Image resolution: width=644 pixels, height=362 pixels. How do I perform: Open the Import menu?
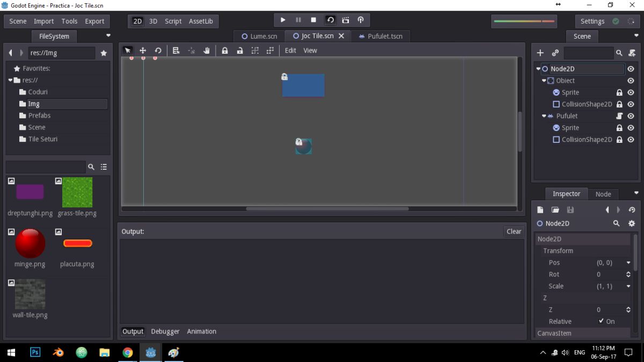pos(43,21)
